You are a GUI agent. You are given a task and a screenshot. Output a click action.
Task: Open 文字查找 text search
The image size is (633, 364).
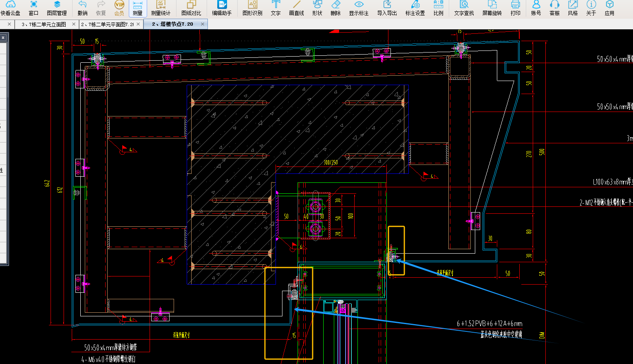click(464, 8)
